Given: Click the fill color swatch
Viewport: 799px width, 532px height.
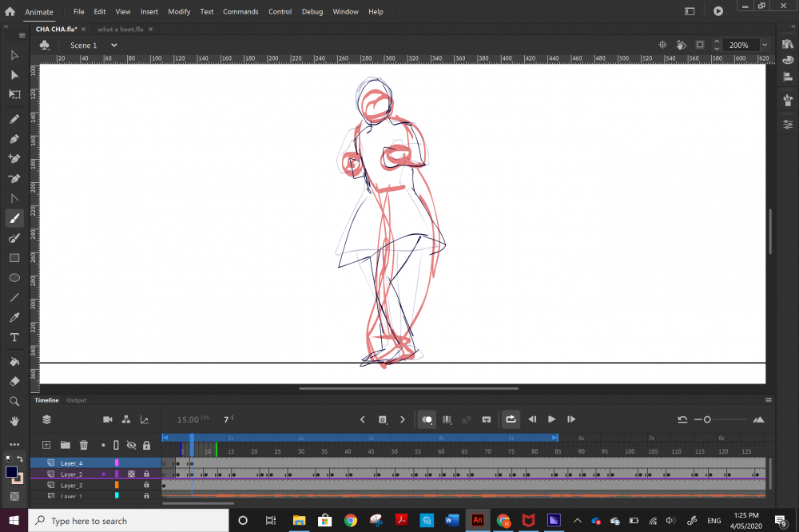Looking at the screenshot, I should point(12,472).
